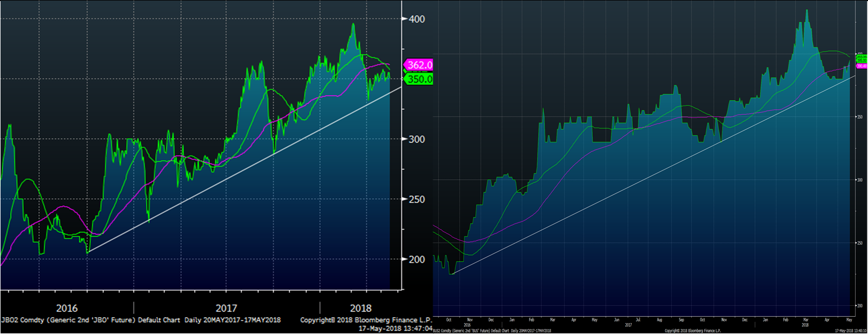The image size is (868, 334).
Task: Click the 200 axis label on left chart
Action: pyautogui.click(x=416, y=259)
